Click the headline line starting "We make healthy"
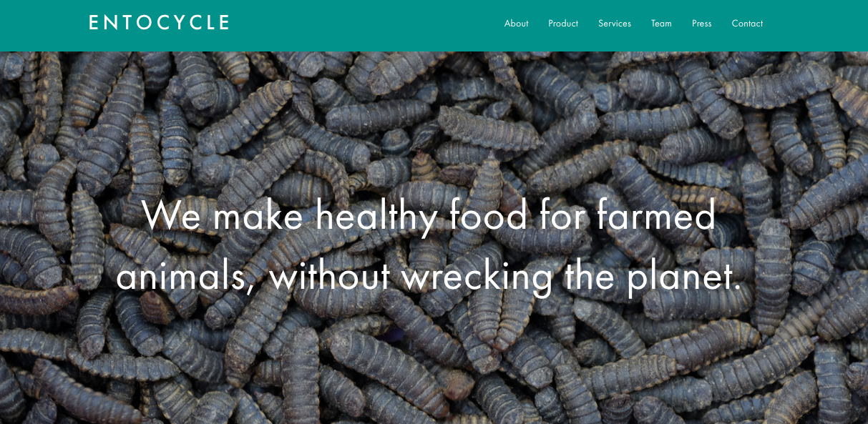This screenshot has width=868, height=424. 429,215
